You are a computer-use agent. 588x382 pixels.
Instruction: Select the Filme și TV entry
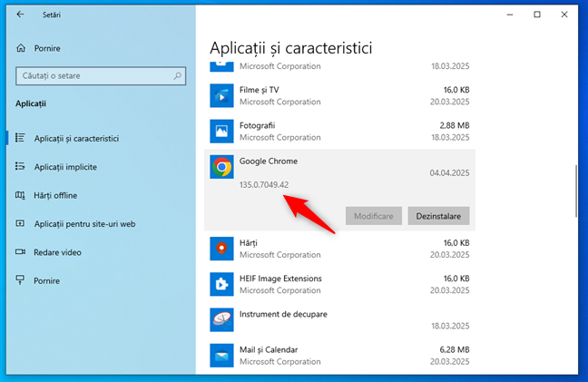tap(339, 95)
